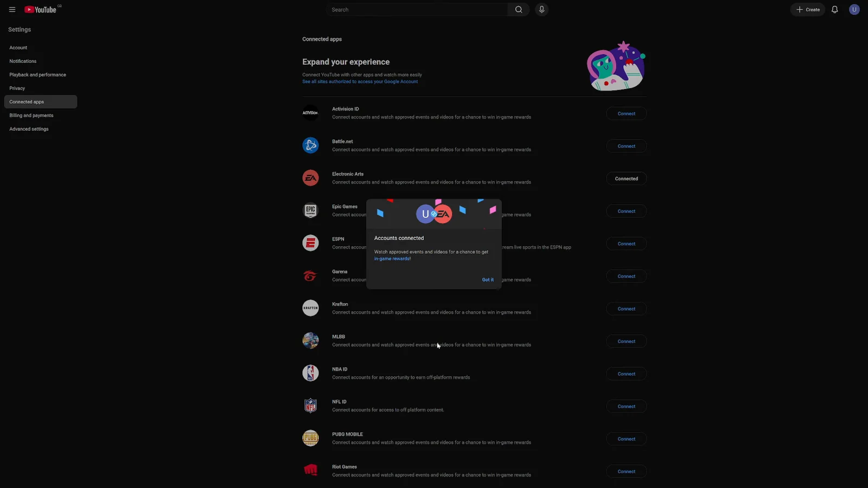Click the NFL ID shield logo
Viewport: 868px width, 488px height.
point(310,406)
